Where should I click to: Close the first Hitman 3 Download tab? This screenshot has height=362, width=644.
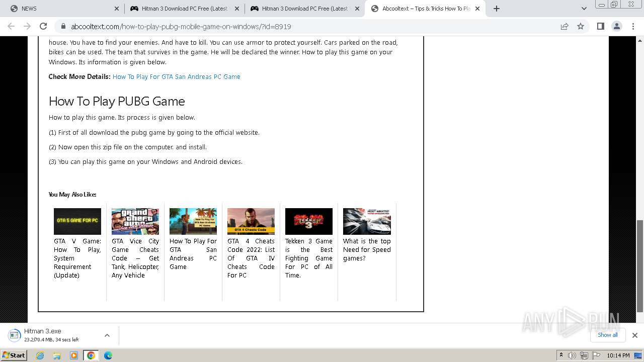[x=237, y=9]
